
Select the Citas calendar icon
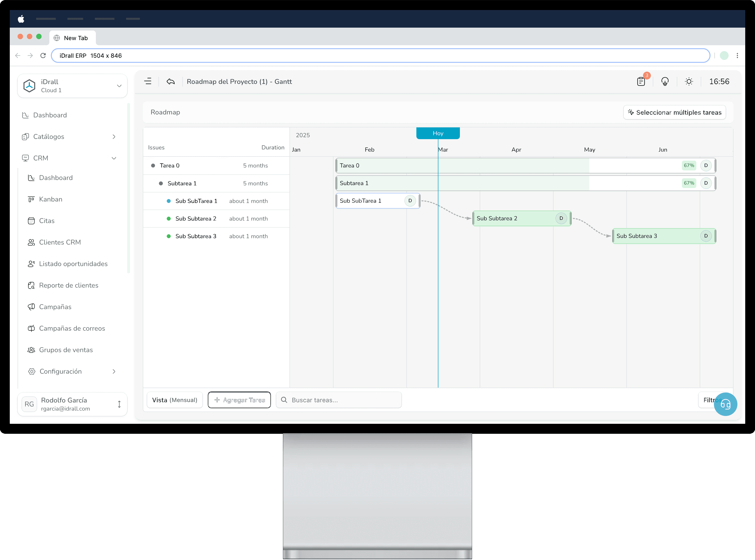coord(31,221)
